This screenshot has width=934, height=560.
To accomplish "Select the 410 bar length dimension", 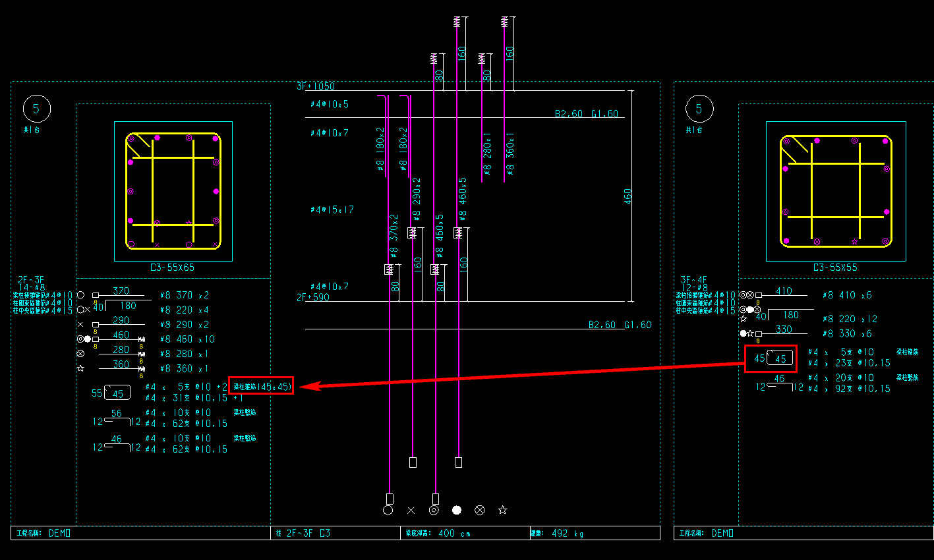I will click(784, 291).
